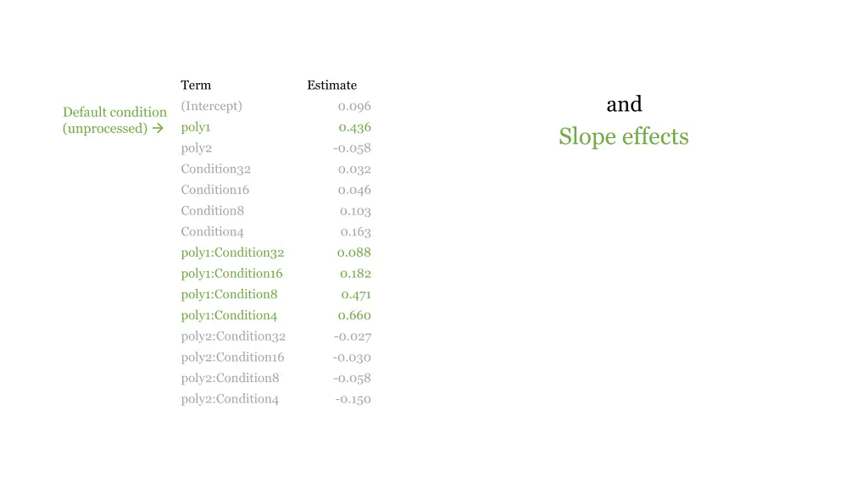This screenshot has width=868, height=488.
Task: Select the 'Estimate' column header
Action: [x=332, y=86]
